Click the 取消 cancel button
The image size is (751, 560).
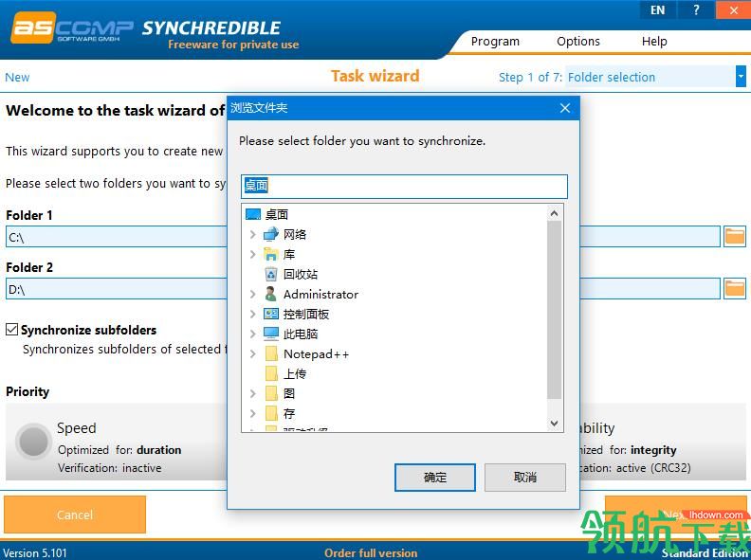pos(525,477)
